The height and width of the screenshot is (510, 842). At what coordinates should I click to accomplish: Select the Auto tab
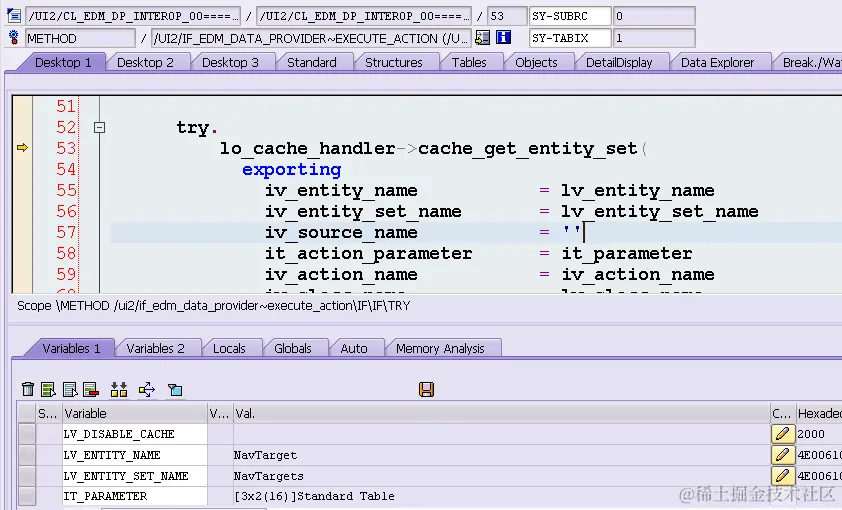tap(354, 348)
